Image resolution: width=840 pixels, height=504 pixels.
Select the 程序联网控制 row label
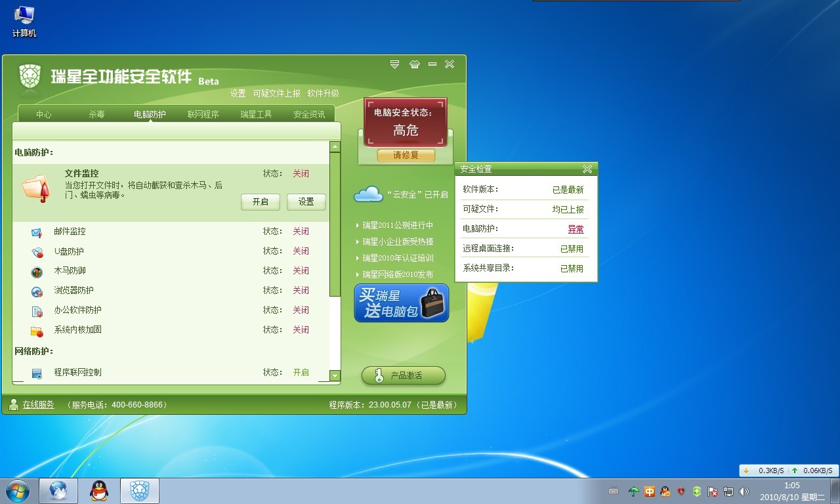[x=77, y=373]
